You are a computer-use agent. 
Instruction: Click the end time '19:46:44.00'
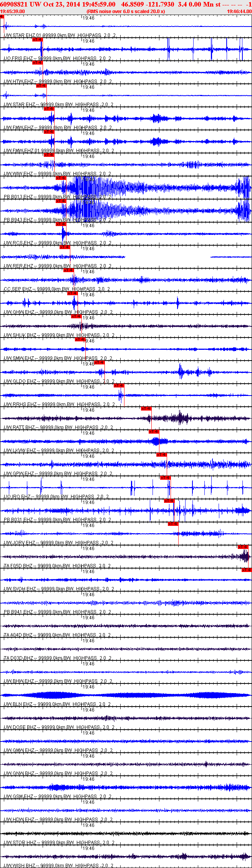click(239, 12)
